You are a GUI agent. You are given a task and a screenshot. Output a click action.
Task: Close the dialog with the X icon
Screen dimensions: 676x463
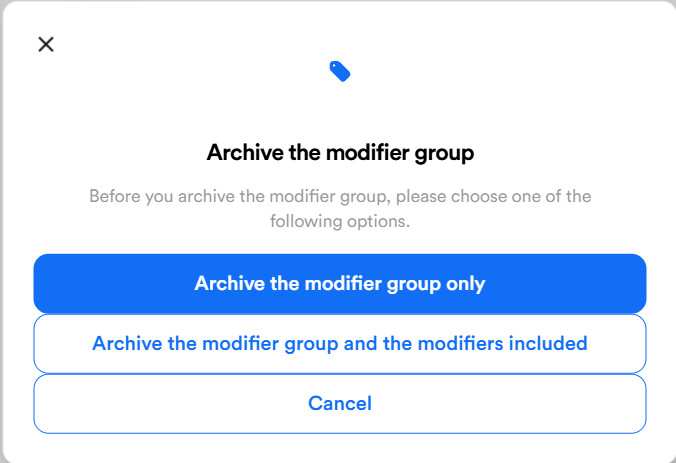(x=45, y=44)
